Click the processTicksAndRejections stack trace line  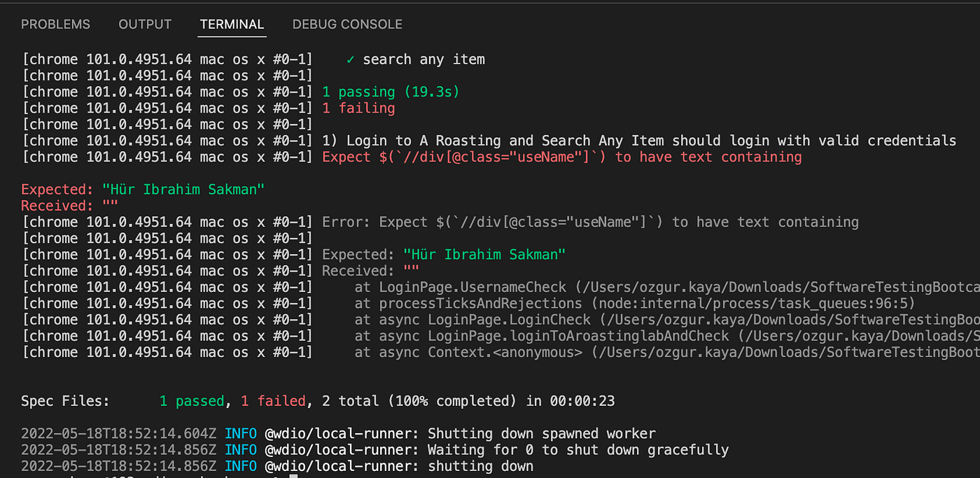click(635, 303)
